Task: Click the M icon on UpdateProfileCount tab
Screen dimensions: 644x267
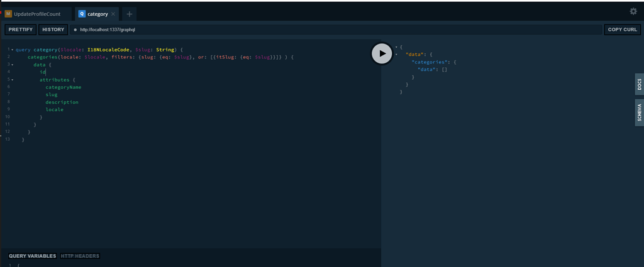Action: tap(8, 14)
